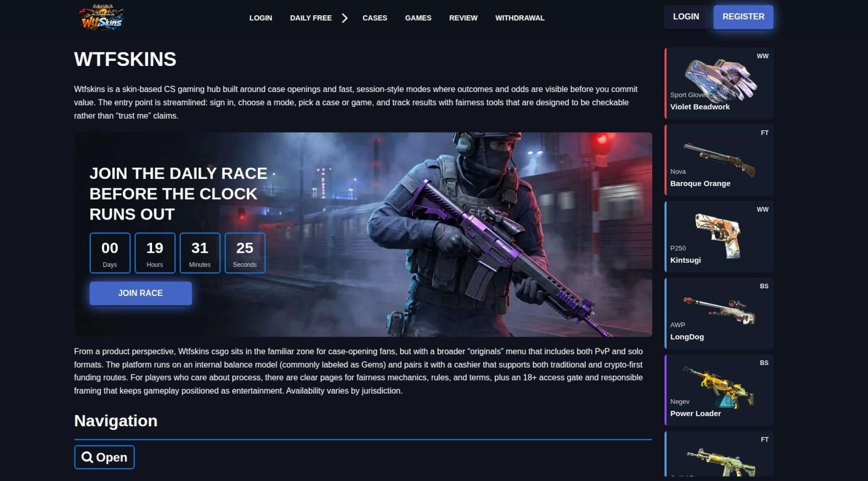Click the WtfSkins logo
This screenshot has height=481, width=868.
tap(102, 18)
